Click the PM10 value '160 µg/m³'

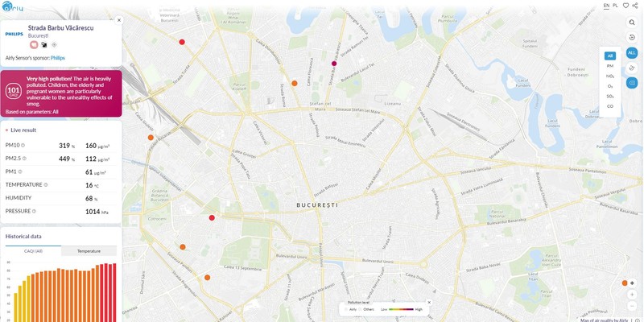click(97, 146)
